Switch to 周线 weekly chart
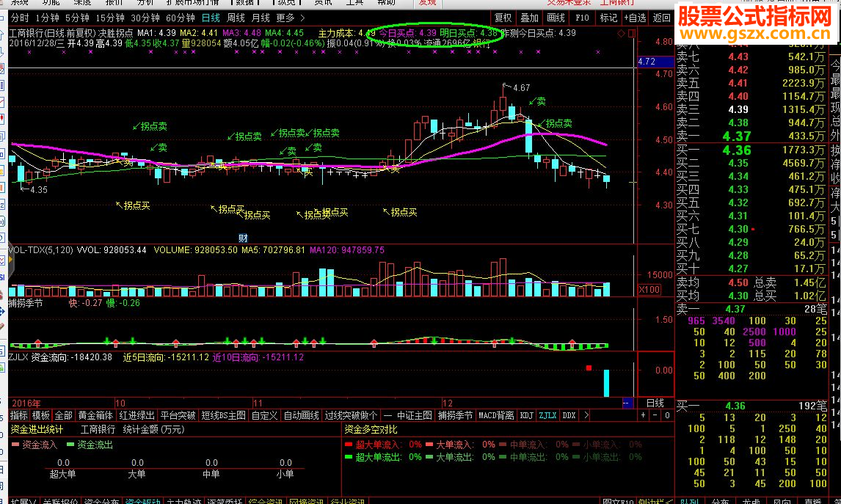The image size is (841, 504). [236, 18]
